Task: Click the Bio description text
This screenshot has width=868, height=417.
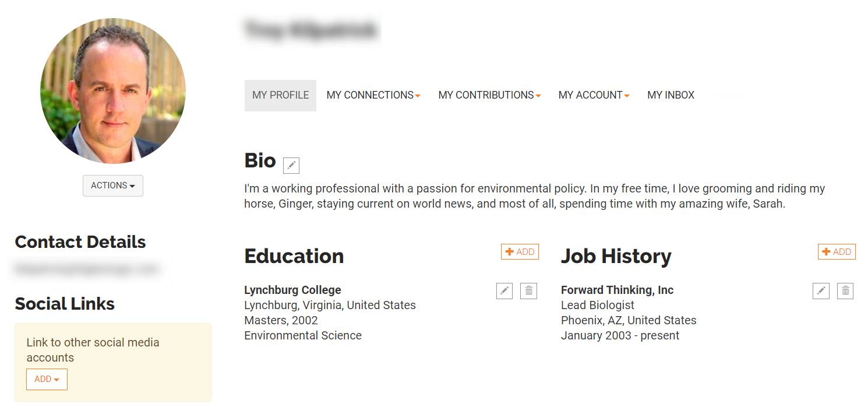Action: pyautogui.click(x=535, y=197)
